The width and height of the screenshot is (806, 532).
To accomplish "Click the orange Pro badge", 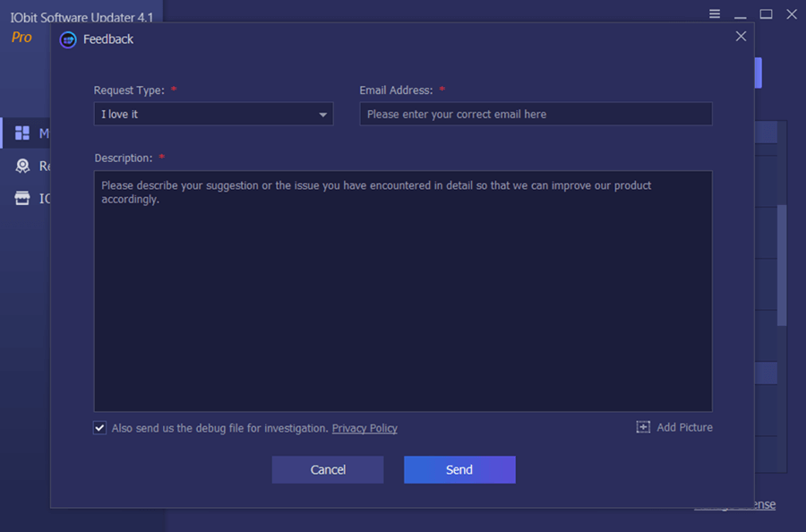I will pos(21,37).
